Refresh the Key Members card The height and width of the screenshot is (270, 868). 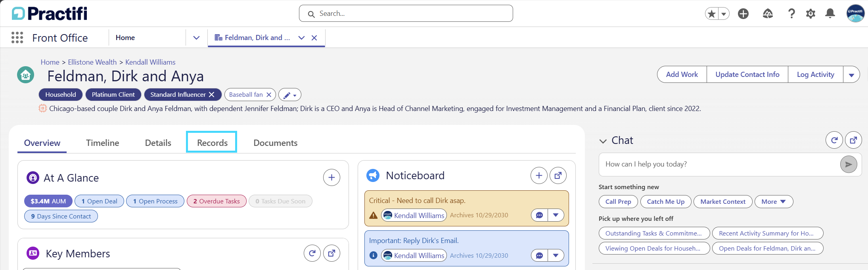312,253
